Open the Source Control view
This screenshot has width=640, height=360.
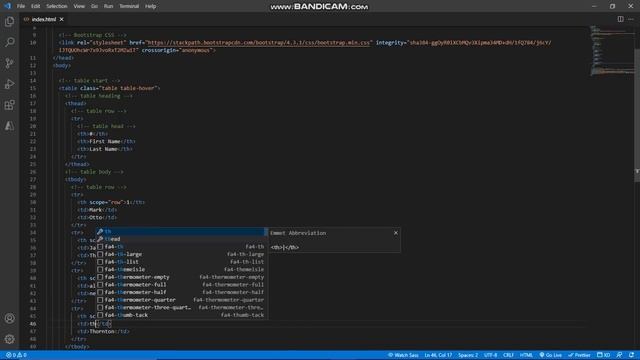[x=9, y=63]
